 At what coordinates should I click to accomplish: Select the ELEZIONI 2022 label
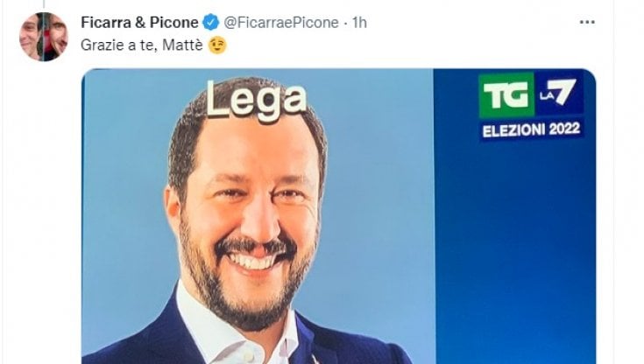point(531,129)
